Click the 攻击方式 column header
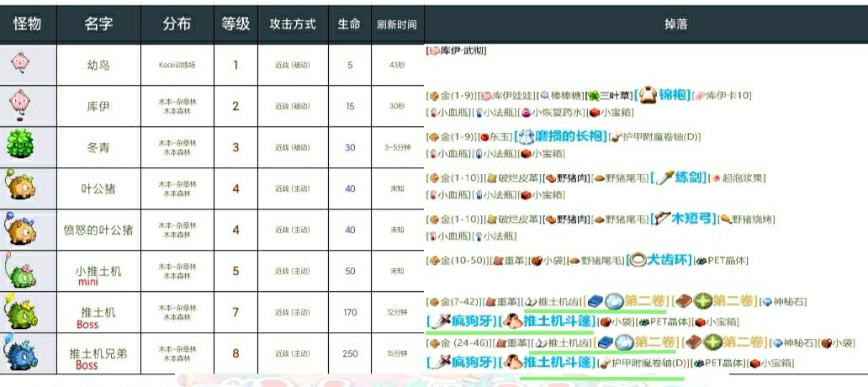This screenshot has height=387, width=868. 293,24
